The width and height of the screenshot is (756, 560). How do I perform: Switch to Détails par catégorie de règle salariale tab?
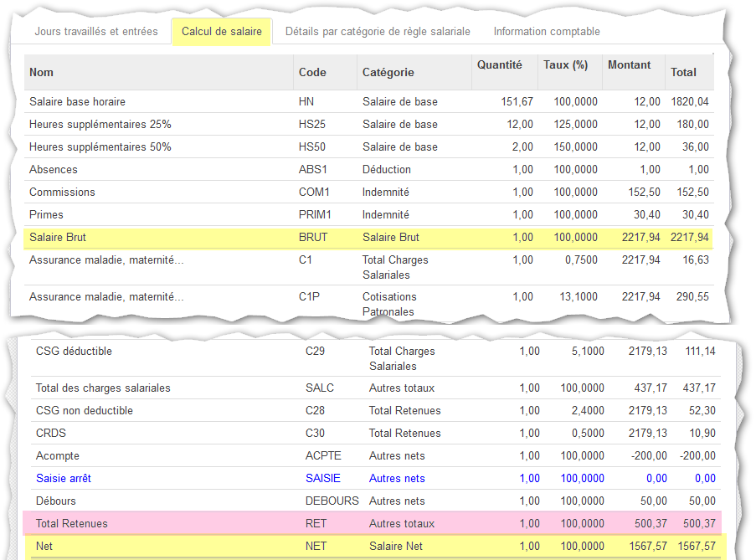(378, 31)
